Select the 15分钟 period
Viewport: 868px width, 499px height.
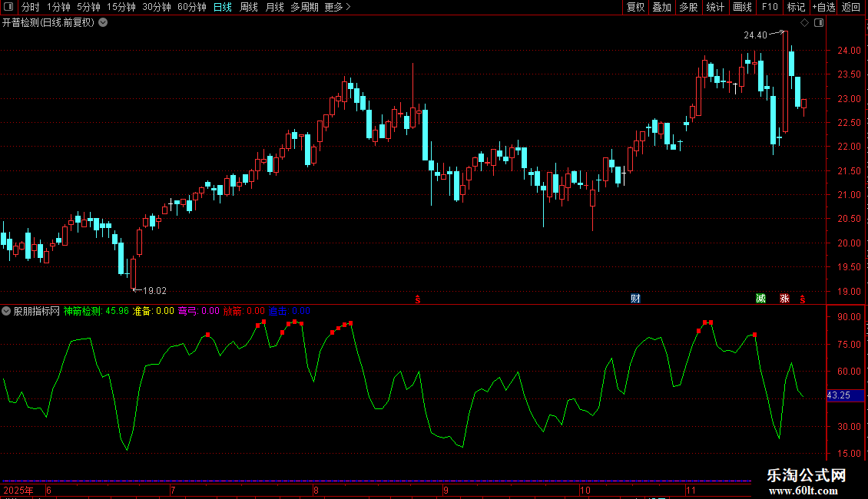tap(121, 7)
